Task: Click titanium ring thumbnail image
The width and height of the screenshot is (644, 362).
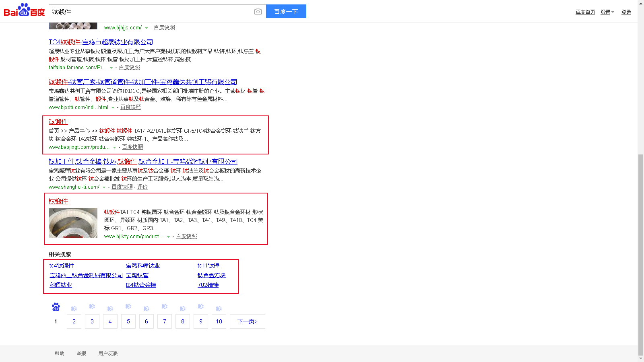Action: (x=73, y=223)
